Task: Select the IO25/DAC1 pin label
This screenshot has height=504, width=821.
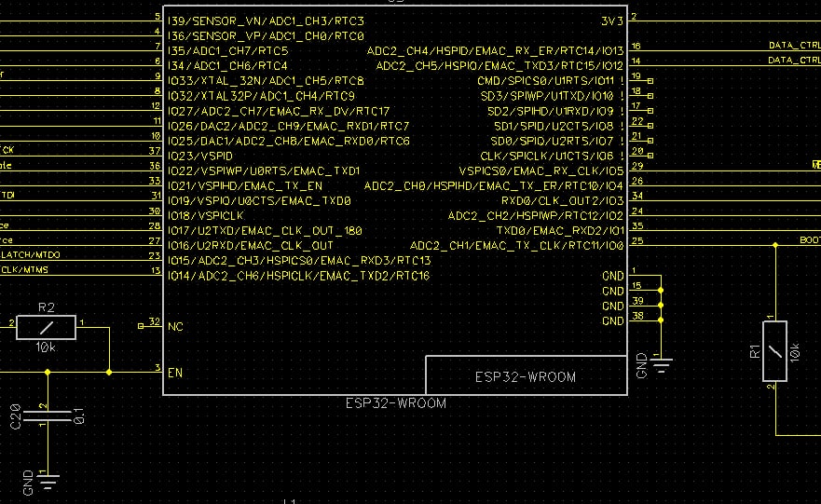Action: tap(289, 141)
